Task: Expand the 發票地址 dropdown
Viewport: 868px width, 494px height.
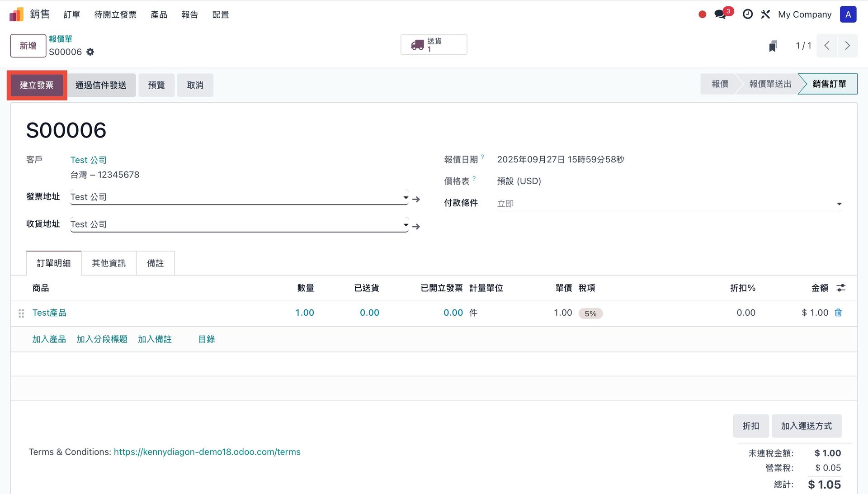Action: coord(406,197)
